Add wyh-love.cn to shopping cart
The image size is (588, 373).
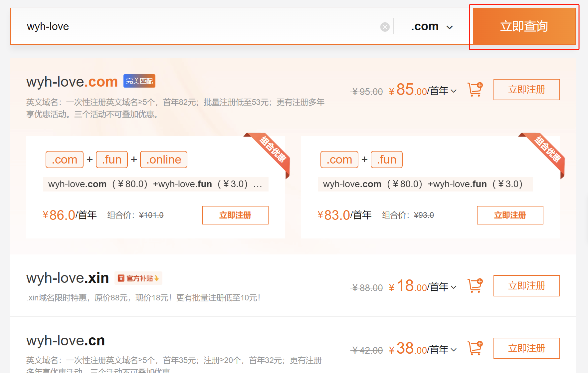(475, 348)
